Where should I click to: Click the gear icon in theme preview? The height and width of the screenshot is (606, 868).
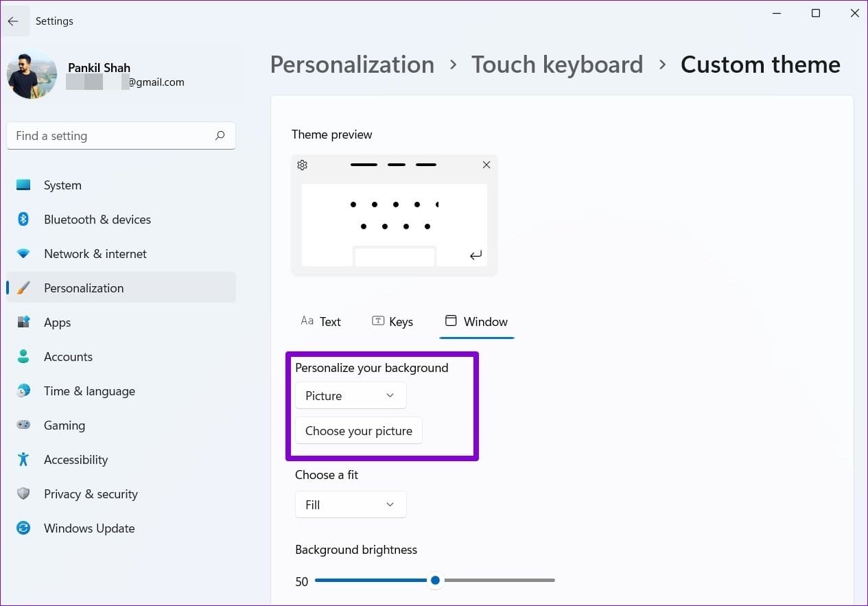click(302, 165)
